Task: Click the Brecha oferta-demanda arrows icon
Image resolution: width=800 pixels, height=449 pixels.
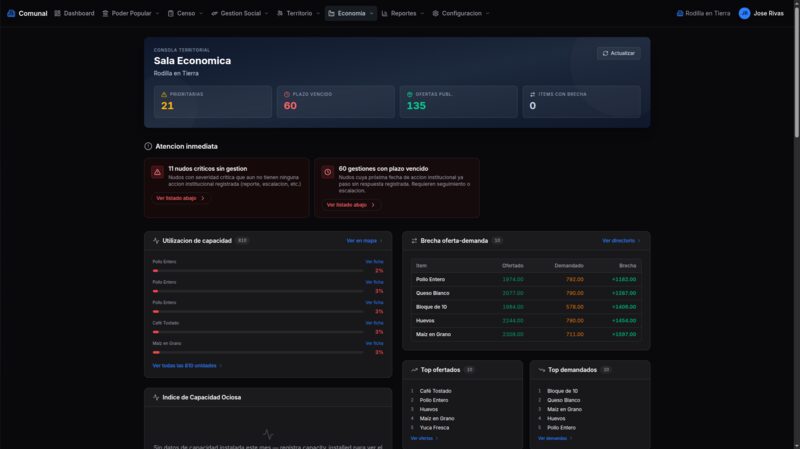Action: pyautogui.click(x=414, y=240)
